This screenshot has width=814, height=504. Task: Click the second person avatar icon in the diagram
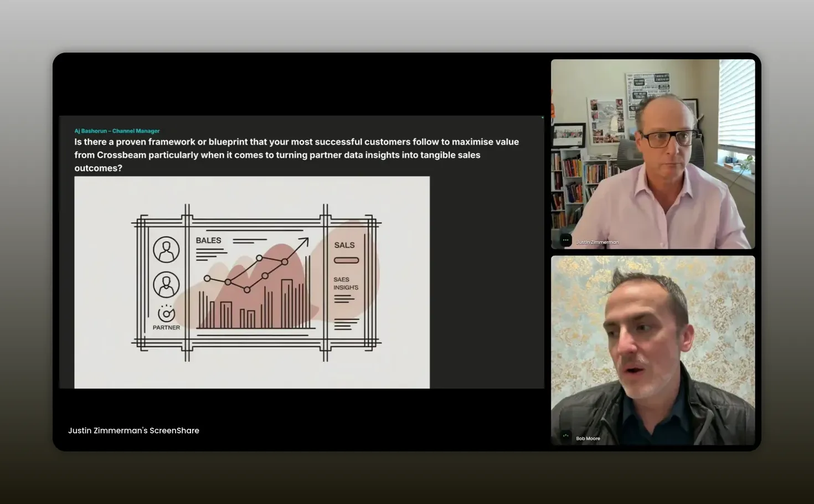[x=166, y=284]
